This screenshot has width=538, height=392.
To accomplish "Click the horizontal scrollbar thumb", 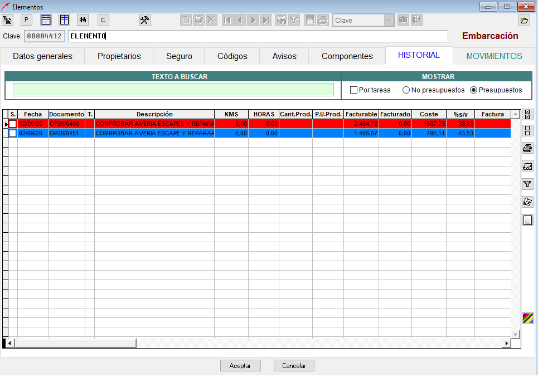I will (75, 343).
